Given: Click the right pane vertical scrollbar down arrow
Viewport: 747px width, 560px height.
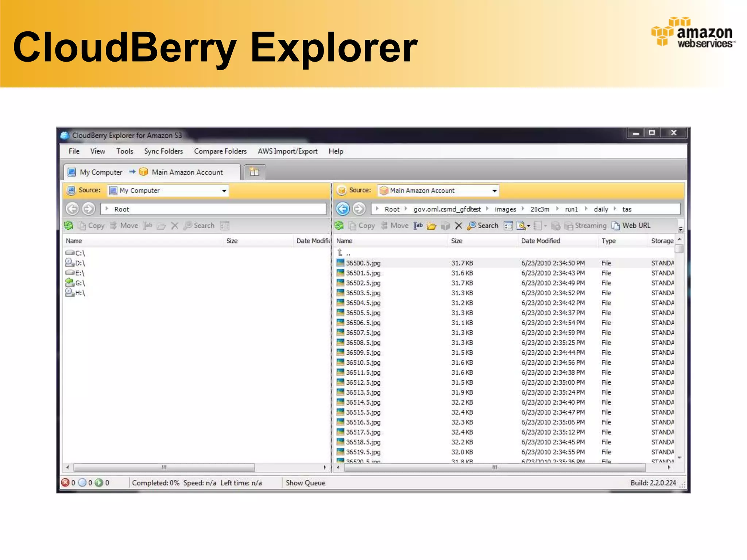Looking at the screenshot, I should [679, 458].
